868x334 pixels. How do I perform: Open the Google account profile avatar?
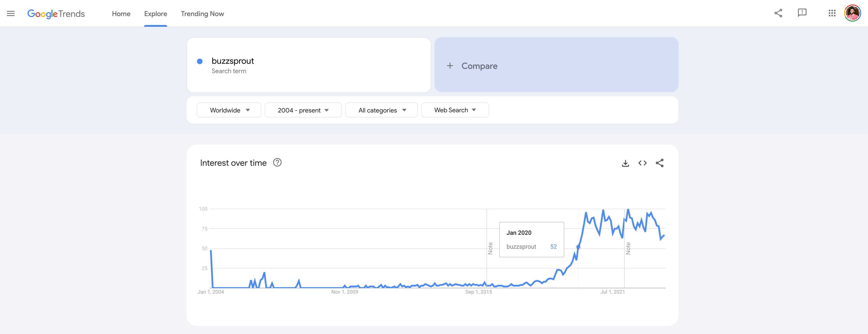(x=852, y=13)
